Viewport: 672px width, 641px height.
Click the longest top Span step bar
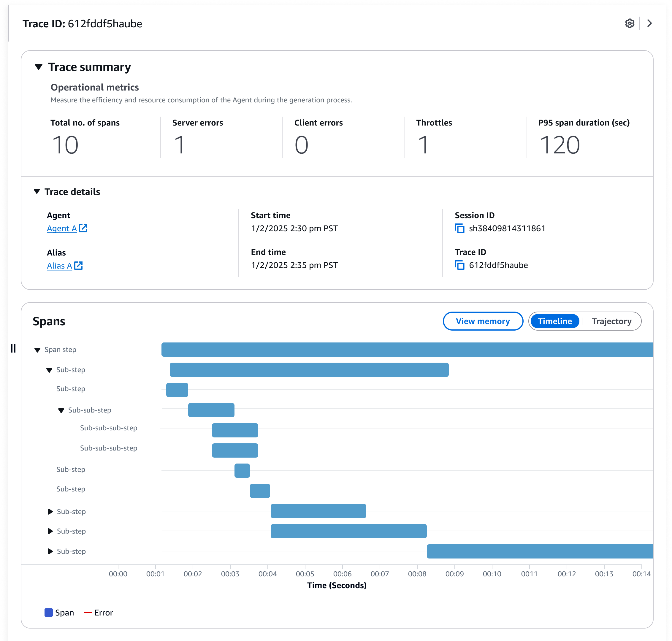(x=407, y=350)
